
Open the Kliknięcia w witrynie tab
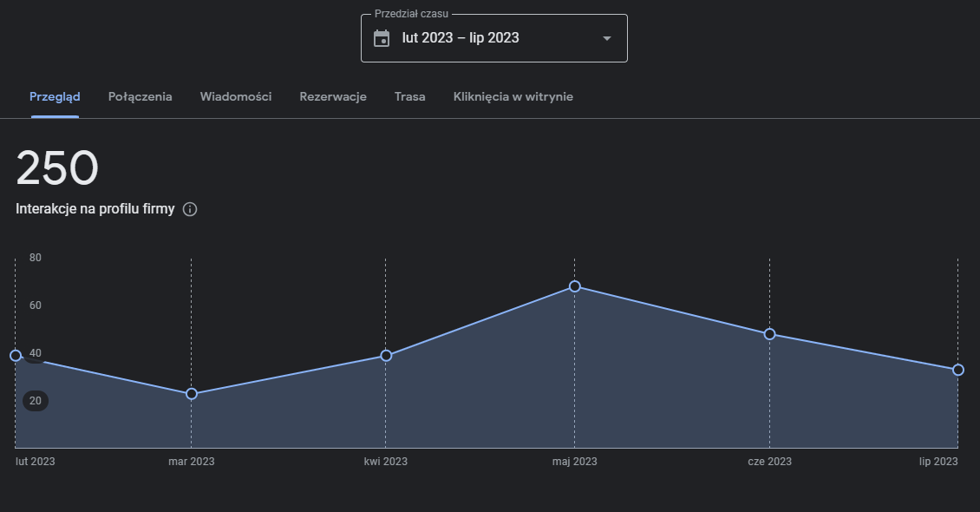513,97
